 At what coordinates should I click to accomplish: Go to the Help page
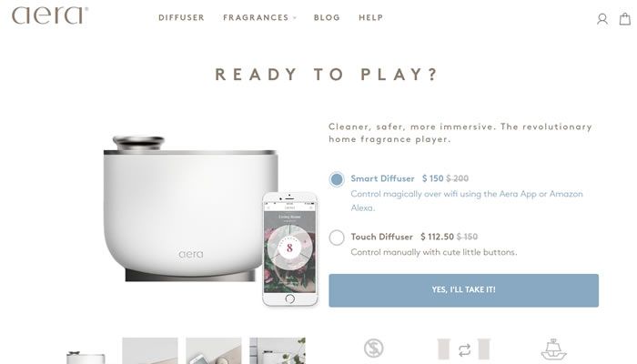[370, 18]
